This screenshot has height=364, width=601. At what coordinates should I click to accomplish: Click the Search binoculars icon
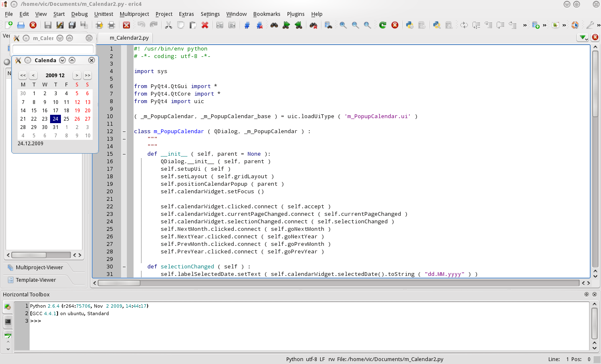pos(274,25)
